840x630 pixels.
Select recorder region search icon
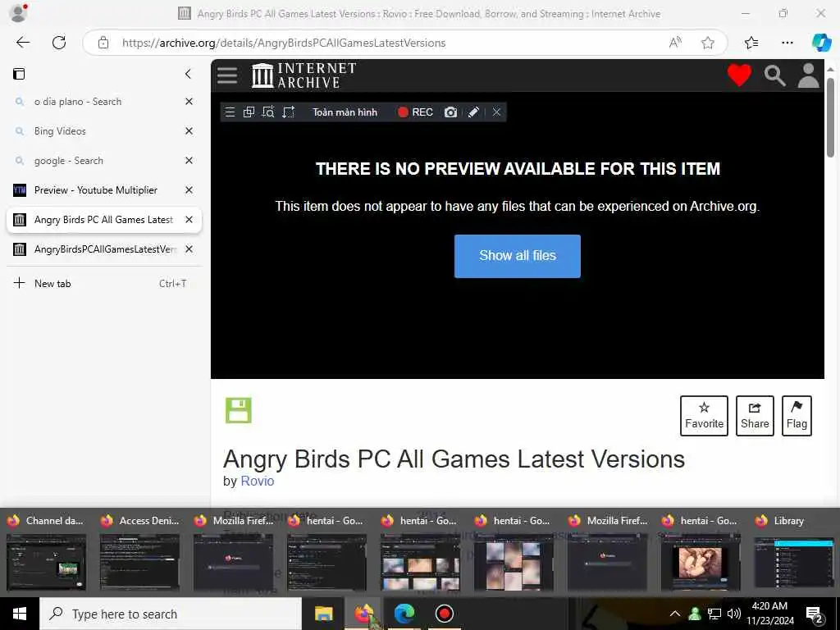pyautogui.click(x=268, y=112)
